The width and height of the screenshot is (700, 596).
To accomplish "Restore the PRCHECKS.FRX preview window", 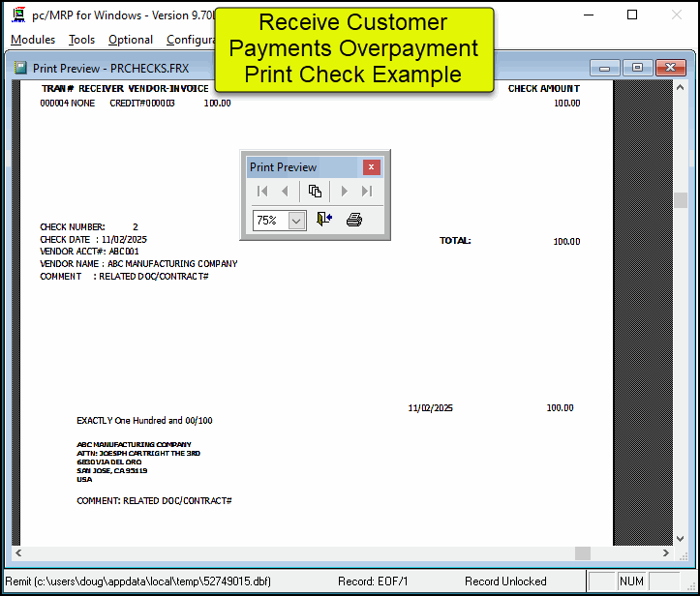I will coord(637,68).
